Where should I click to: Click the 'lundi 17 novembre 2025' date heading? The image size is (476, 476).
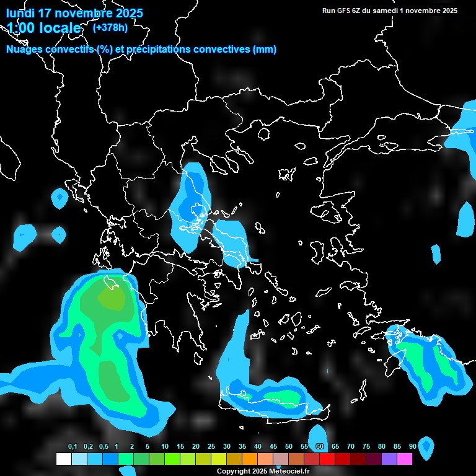point(74,13)
